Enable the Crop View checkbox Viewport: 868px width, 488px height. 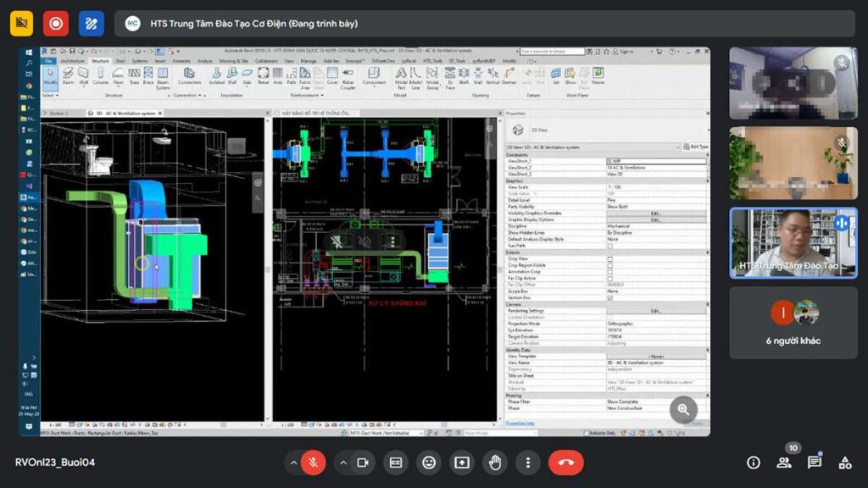610,258
